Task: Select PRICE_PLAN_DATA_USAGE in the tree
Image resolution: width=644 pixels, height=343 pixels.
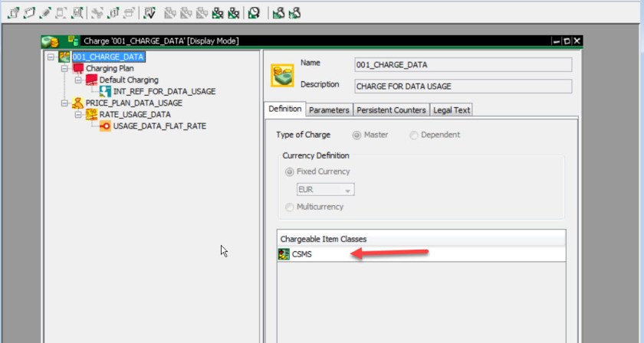Action: (134, 103)
